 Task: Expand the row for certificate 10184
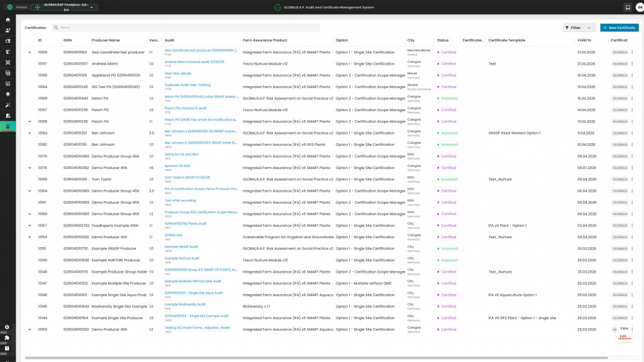tap(29, 133)
